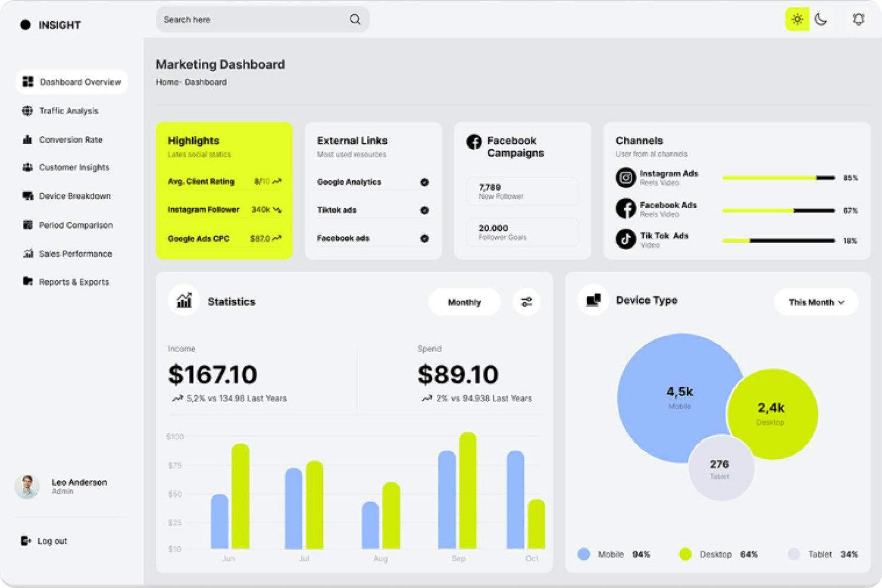Screen dimensions: 882x588
Task: Click the search magnifier icon
Action: coord(355,19)
